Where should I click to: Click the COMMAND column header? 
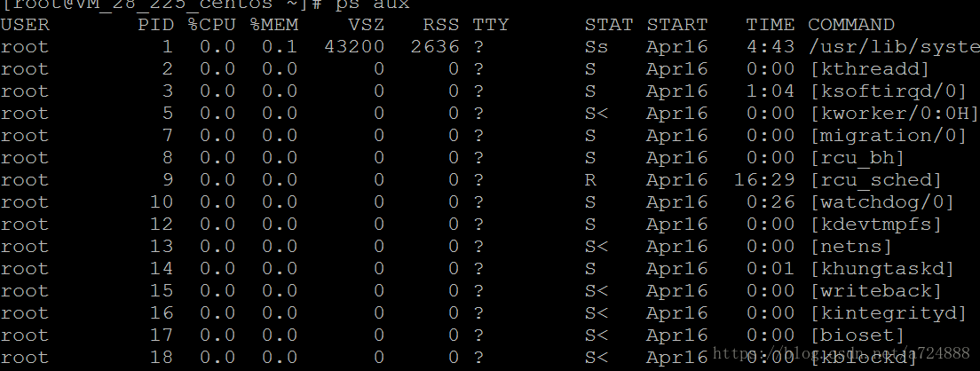pyautogui.click(x=851, y=25)
